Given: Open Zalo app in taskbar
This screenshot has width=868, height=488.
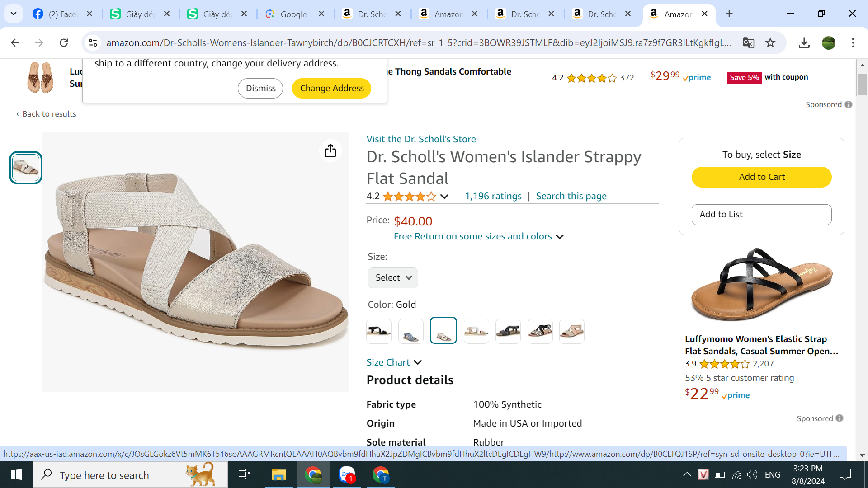Looking at the screenshot, I should click(x=347, y=475).
